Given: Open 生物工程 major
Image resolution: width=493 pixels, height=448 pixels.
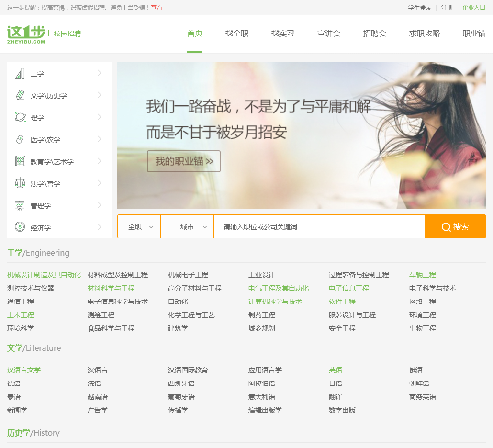Looking at the screenshot, I should (423, 328).
